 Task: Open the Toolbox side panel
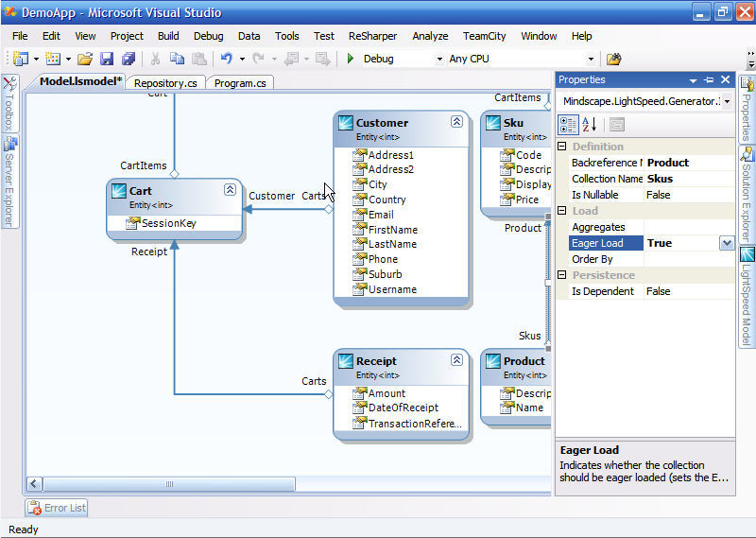click(9, 103)
